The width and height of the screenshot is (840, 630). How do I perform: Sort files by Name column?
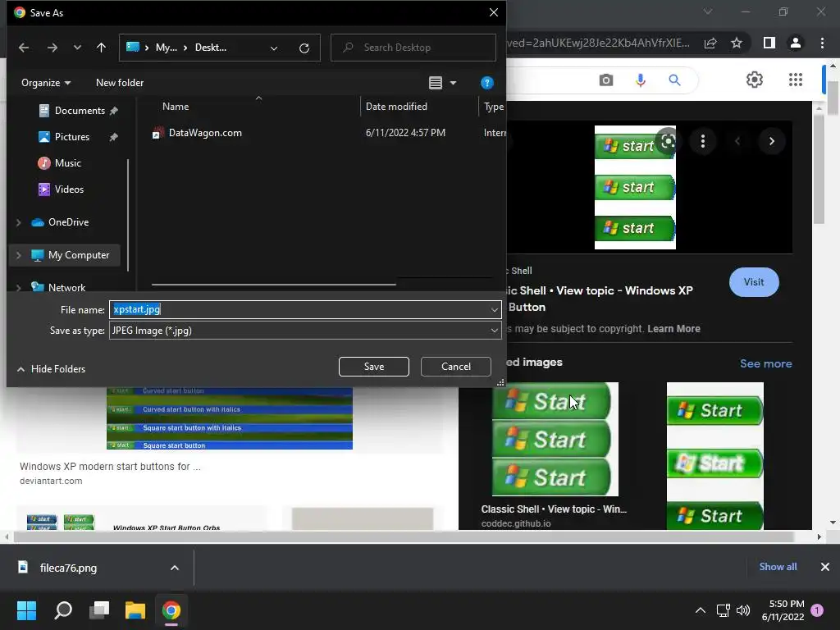[x=176, y=106]
